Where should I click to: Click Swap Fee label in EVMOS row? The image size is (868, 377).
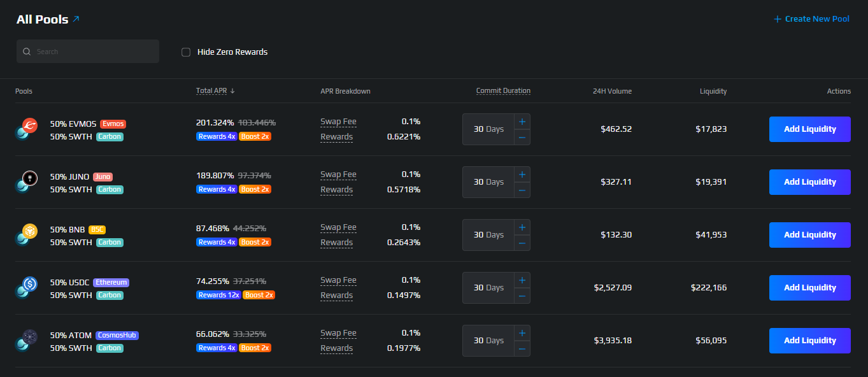338,122
